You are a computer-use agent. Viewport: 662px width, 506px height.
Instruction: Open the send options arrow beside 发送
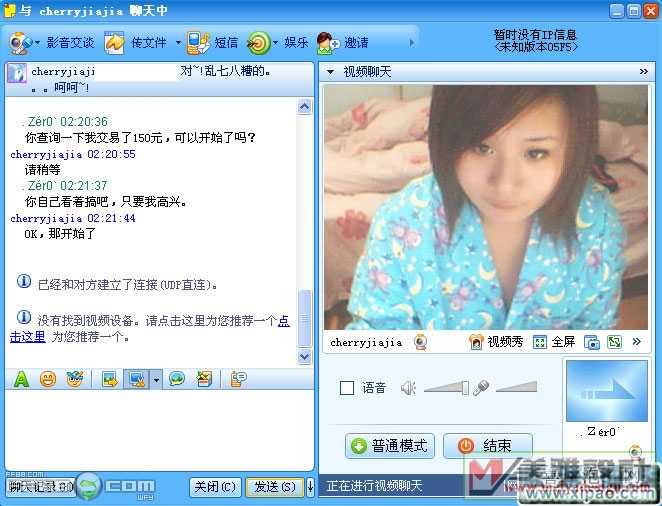coord(310,487)
